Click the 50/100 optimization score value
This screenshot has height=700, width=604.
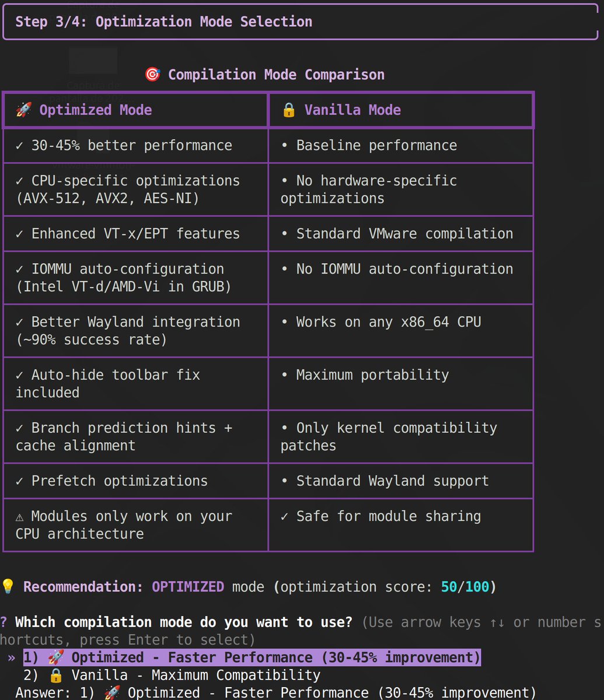point(465,587)
